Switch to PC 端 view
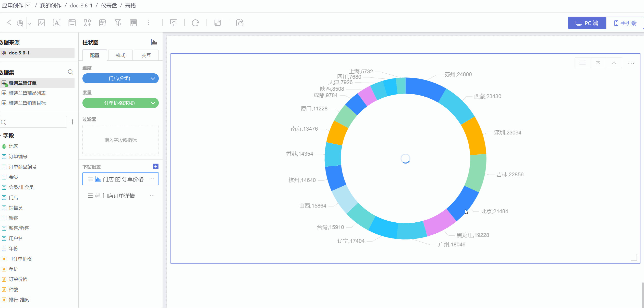This screenshot has height=308, width=644. click(587, 23)
